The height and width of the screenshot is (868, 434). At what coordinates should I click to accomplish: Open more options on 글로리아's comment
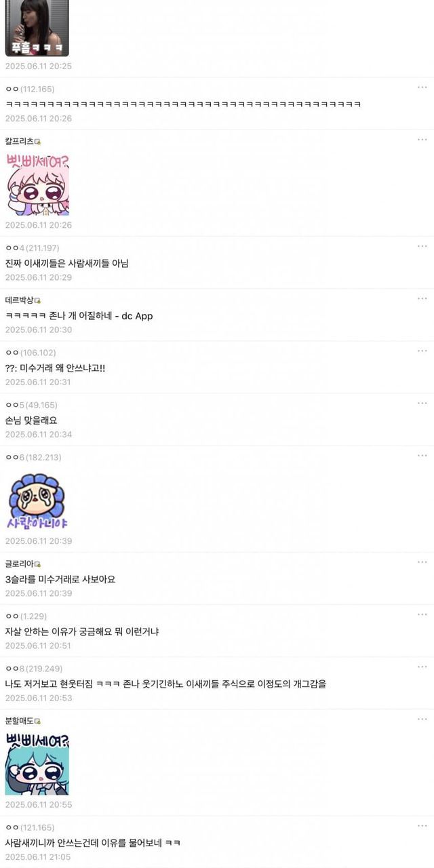[x=422, y=562]
